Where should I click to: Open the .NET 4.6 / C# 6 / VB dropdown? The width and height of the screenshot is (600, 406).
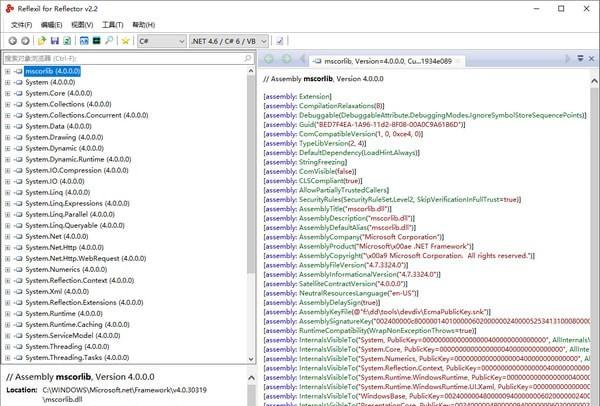[228, 41]
